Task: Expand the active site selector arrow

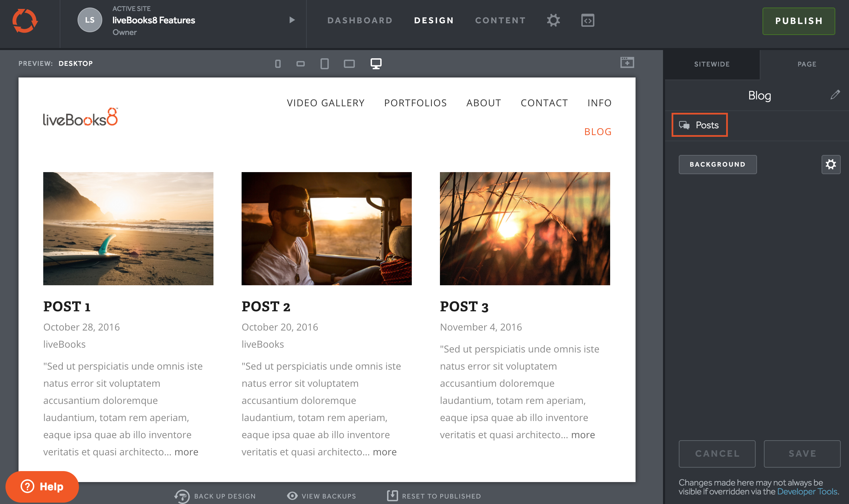Action: pos(292,20)
